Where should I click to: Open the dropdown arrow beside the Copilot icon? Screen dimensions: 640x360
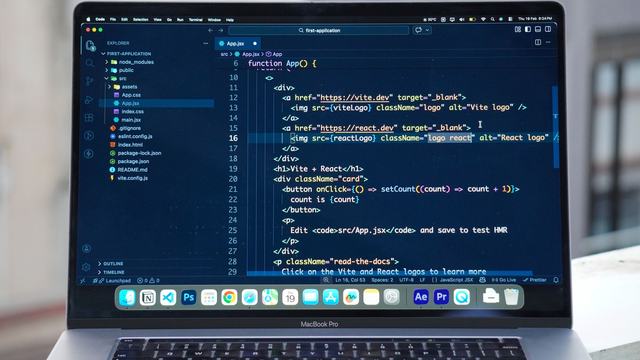(427, 30)
